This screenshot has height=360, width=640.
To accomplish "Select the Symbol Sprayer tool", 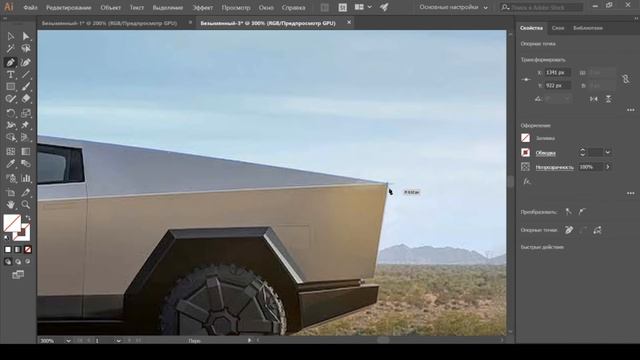I will coord(11,178).
